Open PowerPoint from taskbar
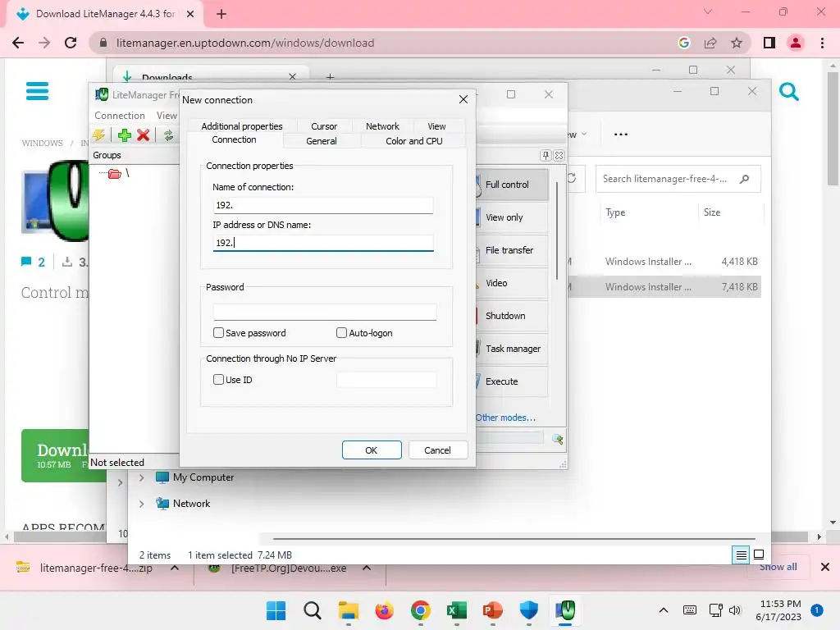This screenshot has width=840, height=630. coord(492,610)
